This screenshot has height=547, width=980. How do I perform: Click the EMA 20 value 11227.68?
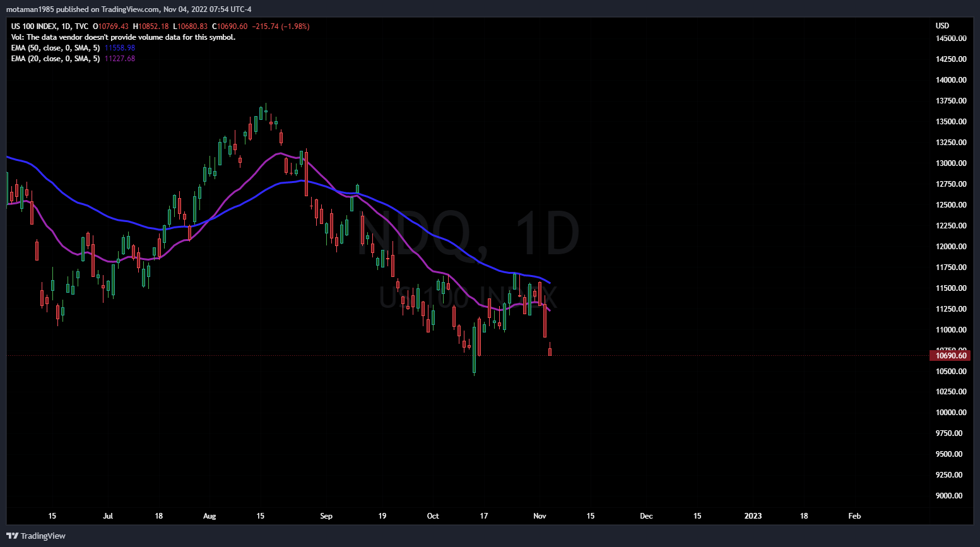coord(120,59)
